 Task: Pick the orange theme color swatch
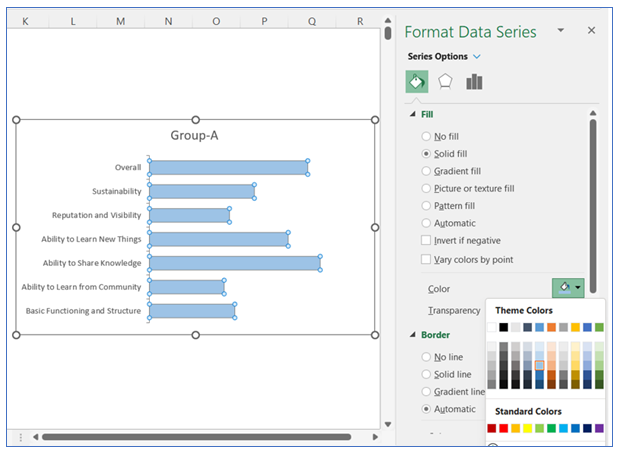[551, 327]
